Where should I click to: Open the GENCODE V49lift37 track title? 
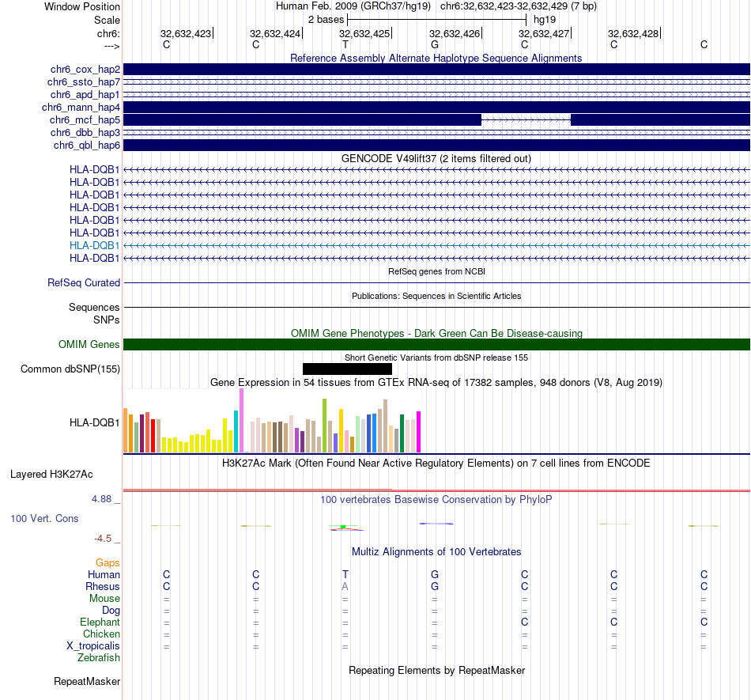click(x=436, y=159)
